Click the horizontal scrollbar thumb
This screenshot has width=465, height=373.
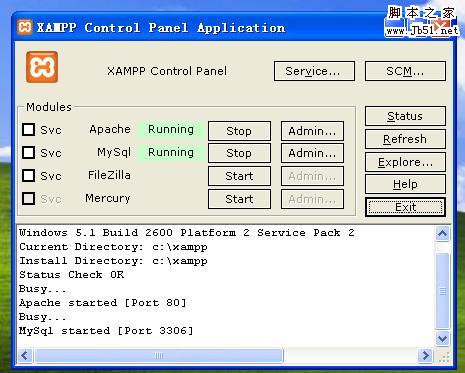pos(159,355)
